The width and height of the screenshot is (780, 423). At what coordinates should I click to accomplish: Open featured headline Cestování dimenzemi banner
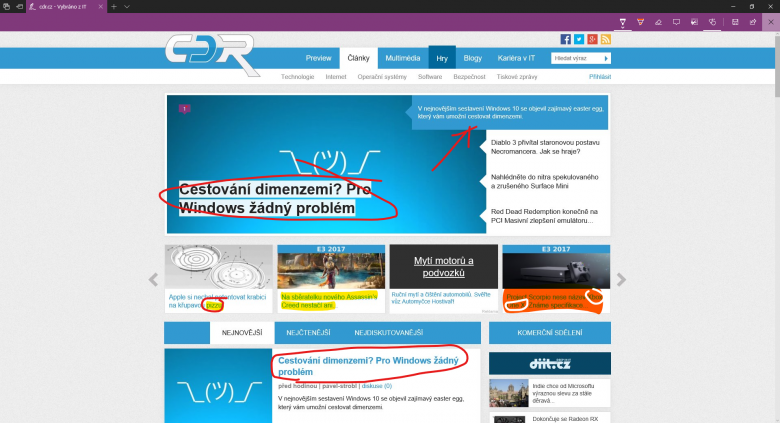pyautogui.click(x=275, y=199)
